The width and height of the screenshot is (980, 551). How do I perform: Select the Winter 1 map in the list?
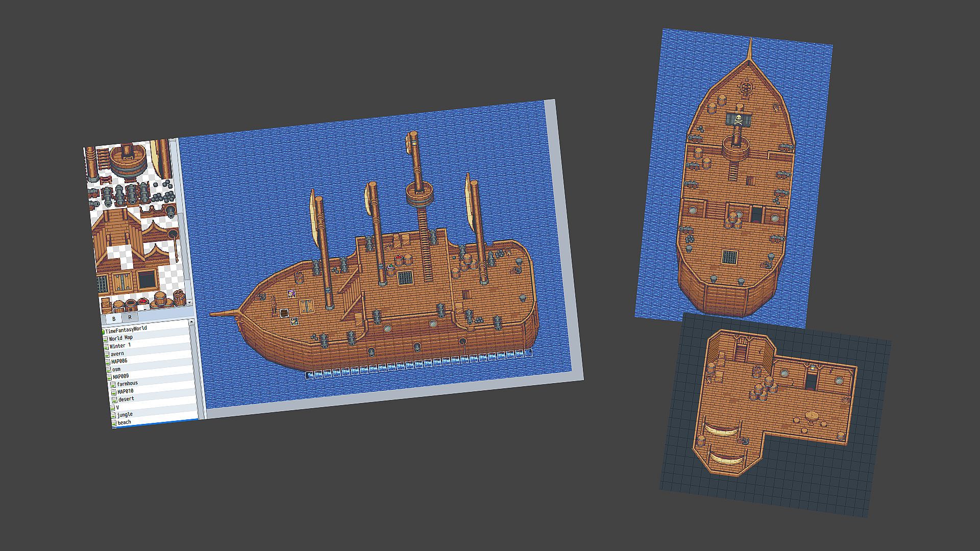tap(120, 345)
